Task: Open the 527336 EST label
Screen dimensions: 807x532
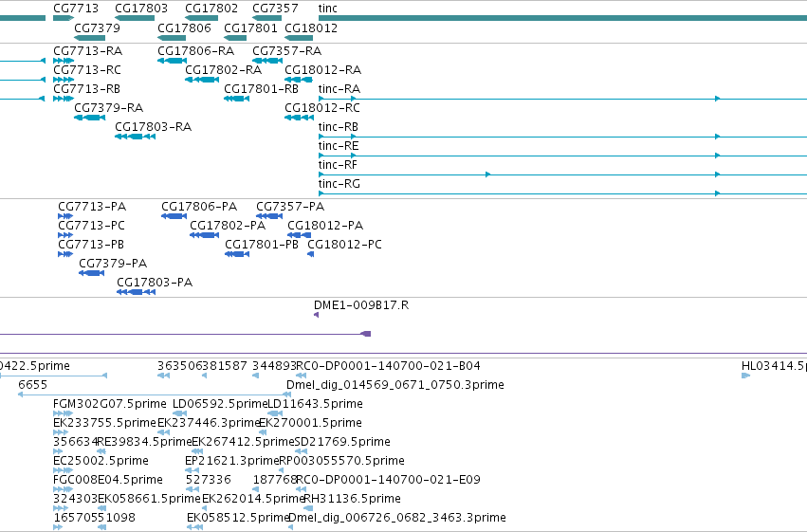Action: tap(209, 480)
